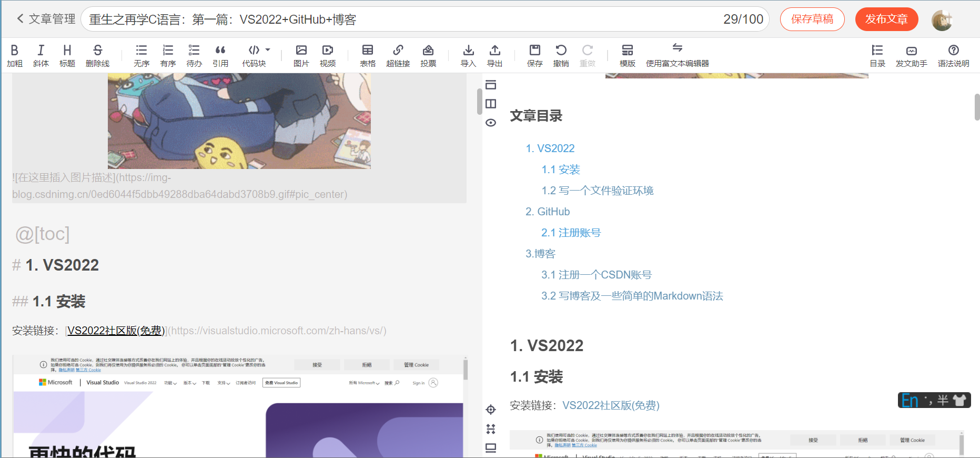The width and height of the screenshot is (980, 458).
Task: Insert unordered list (无序)
Action: 142,56
